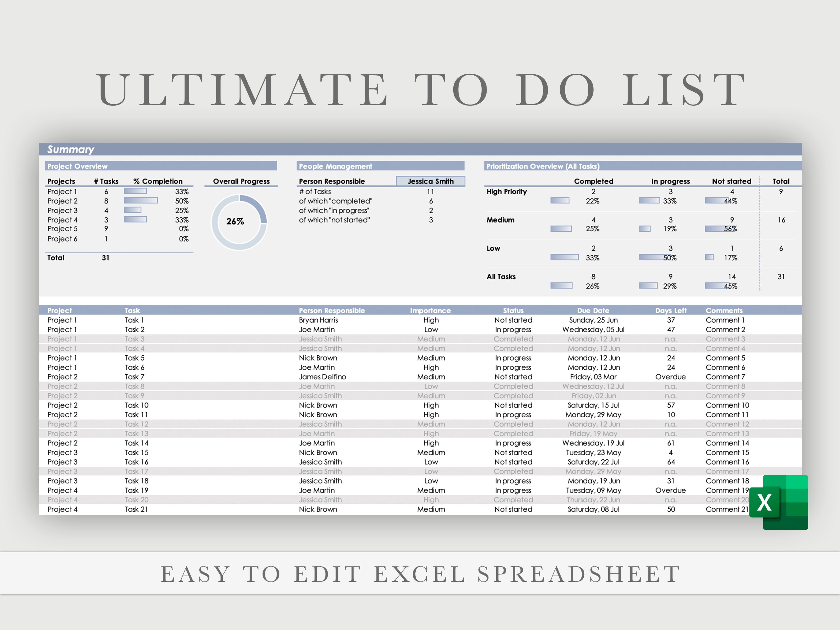The image size is (840, 630).
Task: Click the Total 31 tasks value
Action: point(105,258)
